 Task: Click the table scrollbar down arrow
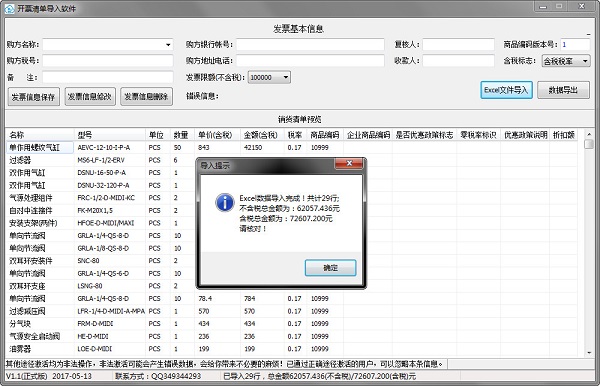click(x=589, y=353)
